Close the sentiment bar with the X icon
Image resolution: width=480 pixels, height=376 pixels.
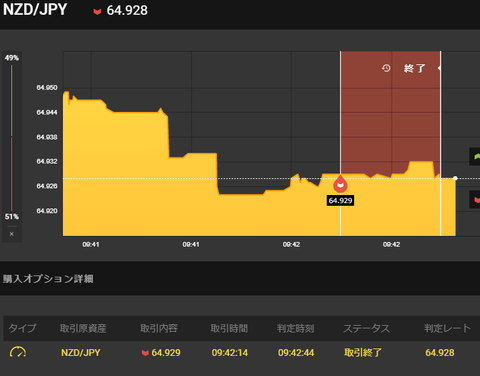[12, 234]
